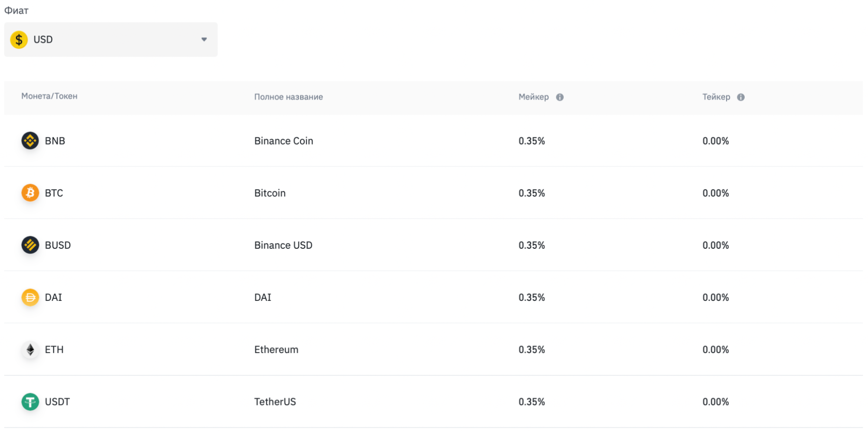Screen dimensions: 868x431
Task: Select the Binance Coin name text
Action: (284, 141)
